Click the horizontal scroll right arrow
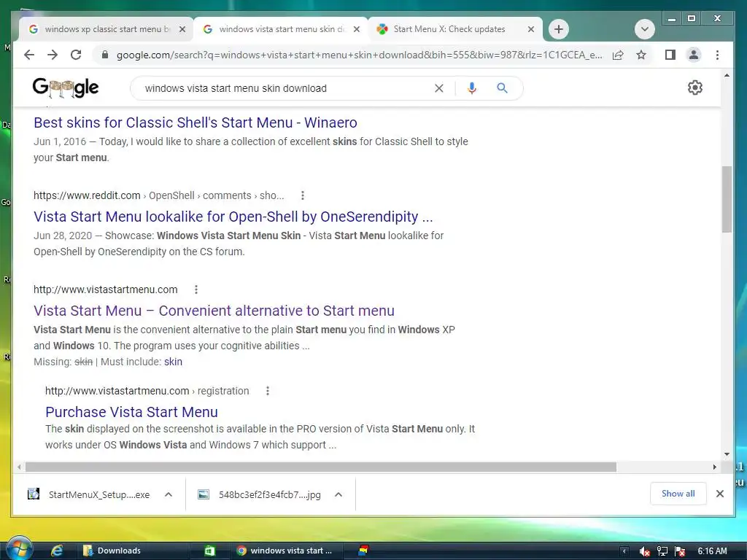747x560 pixels. pyautogui.click(x=715, y=467)
